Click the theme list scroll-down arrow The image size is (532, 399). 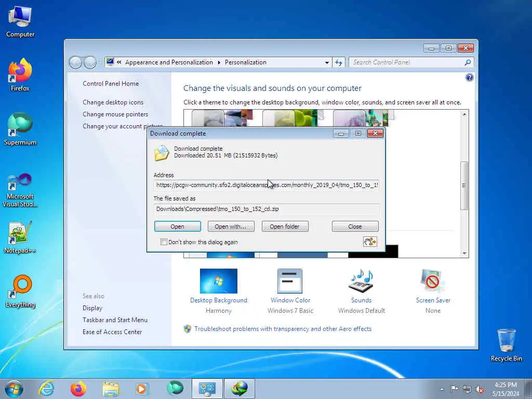pos(464,254)
